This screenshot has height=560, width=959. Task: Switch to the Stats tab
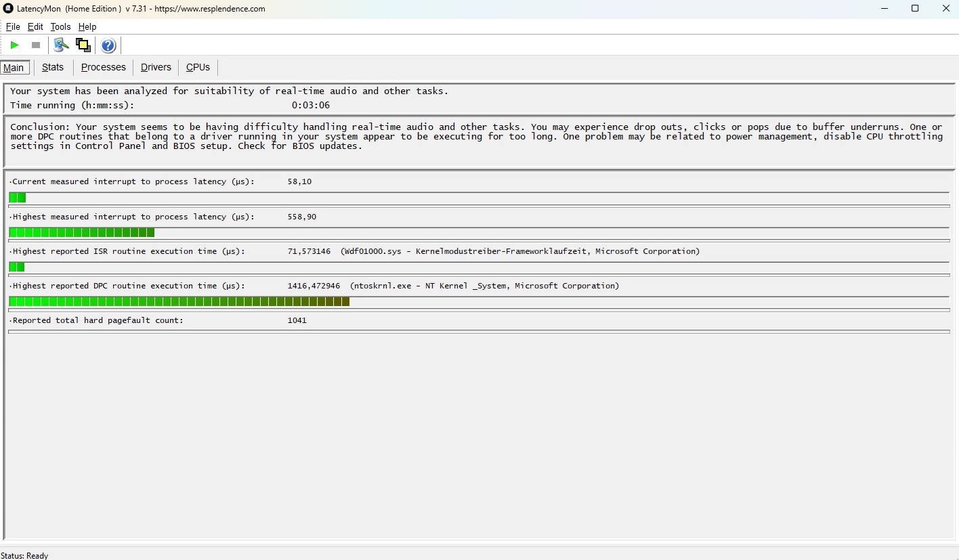click(x=53, y=67)
